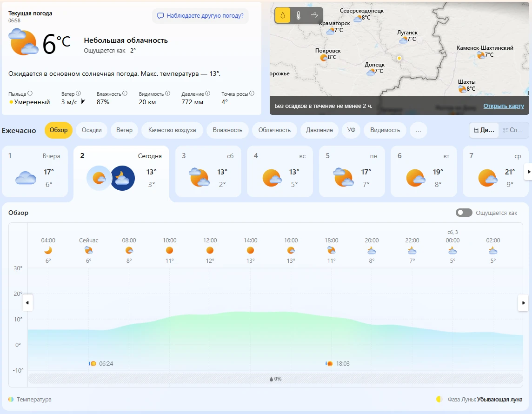Click the 20:00 night cloud icon
This screenshot has width=532, height=414.
pyautogui.click(x=372, y=250)
